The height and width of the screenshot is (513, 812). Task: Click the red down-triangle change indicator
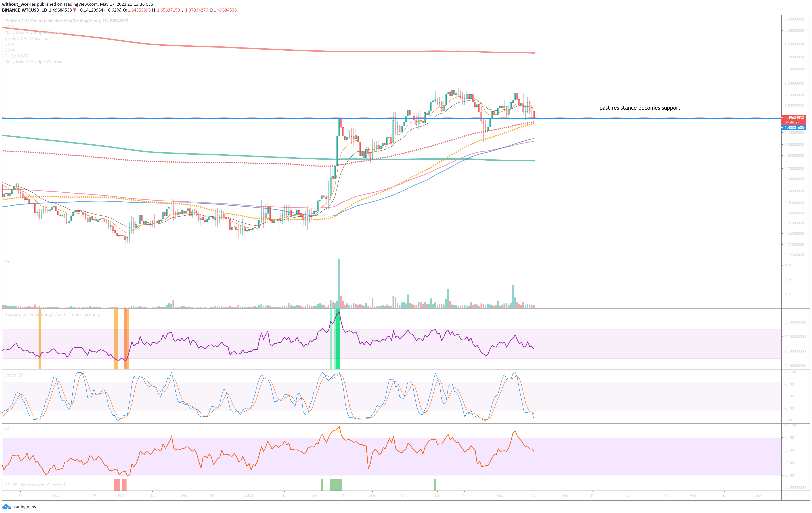point(74,10)
